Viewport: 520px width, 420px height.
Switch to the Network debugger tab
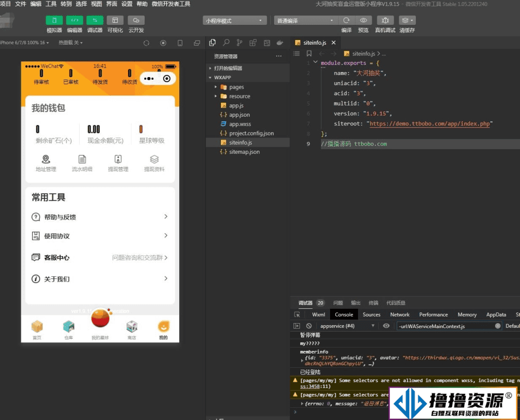(400, 314)
